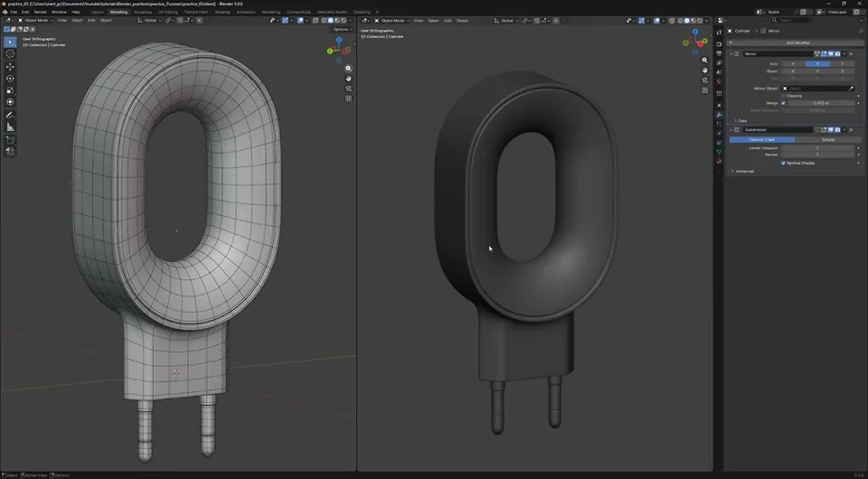Open Object Mode dropdown in left viewport
Viewport: 868px width, 479px height.
tap(35, 21)
